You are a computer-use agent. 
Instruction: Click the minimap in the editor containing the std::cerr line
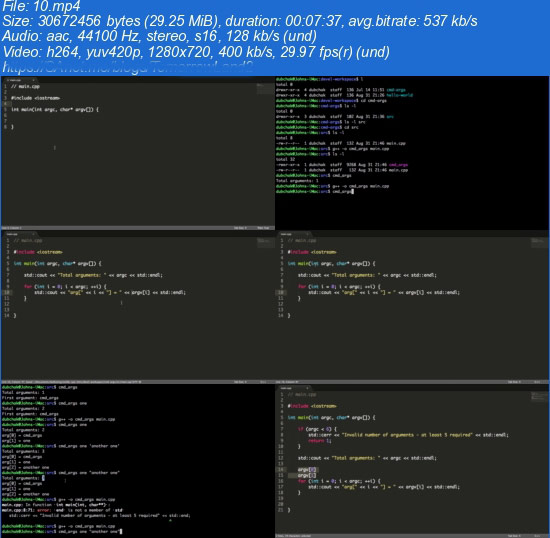[539, 396]
